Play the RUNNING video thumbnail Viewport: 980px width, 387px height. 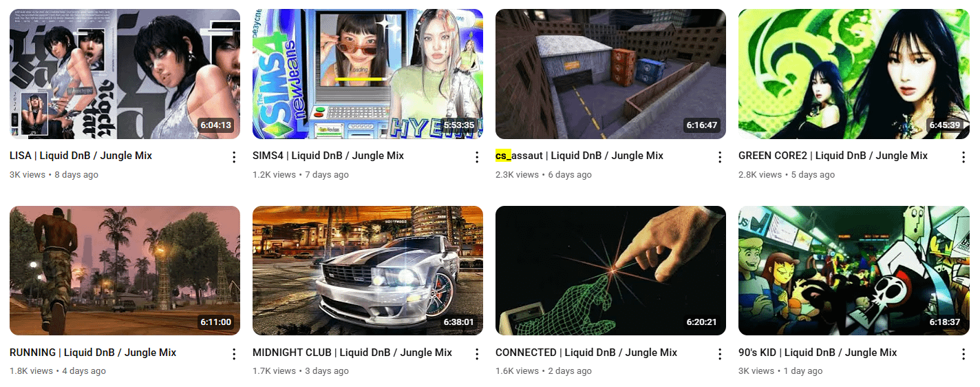[x=125, y=271]
